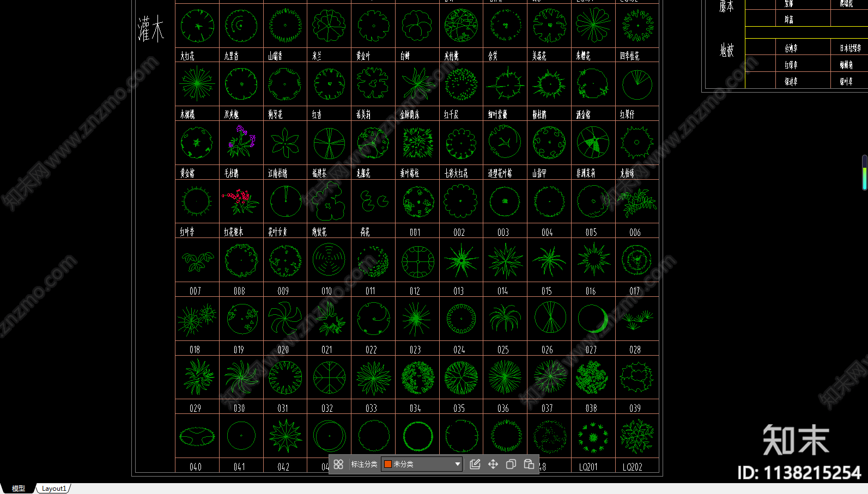Select the plant symbol above label 001
This screenshot has width=868, height=494.
click(418, 202)
